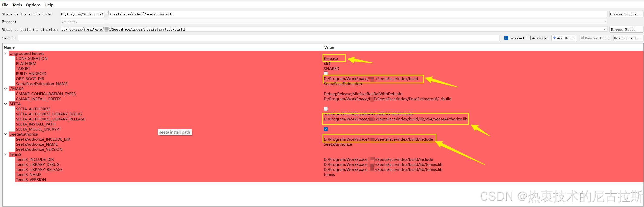644x207 pixels.
Task: Select the SeetaAuthorize_VERSION entry
Action: coord(39,149)
